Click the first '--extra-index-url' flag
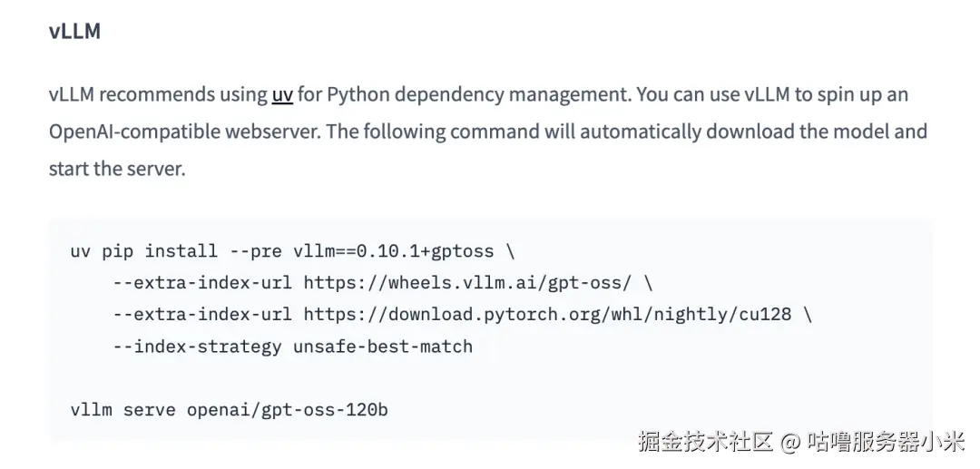The width and height of the screenshot is (980, 469). click(x=201, y=282)
